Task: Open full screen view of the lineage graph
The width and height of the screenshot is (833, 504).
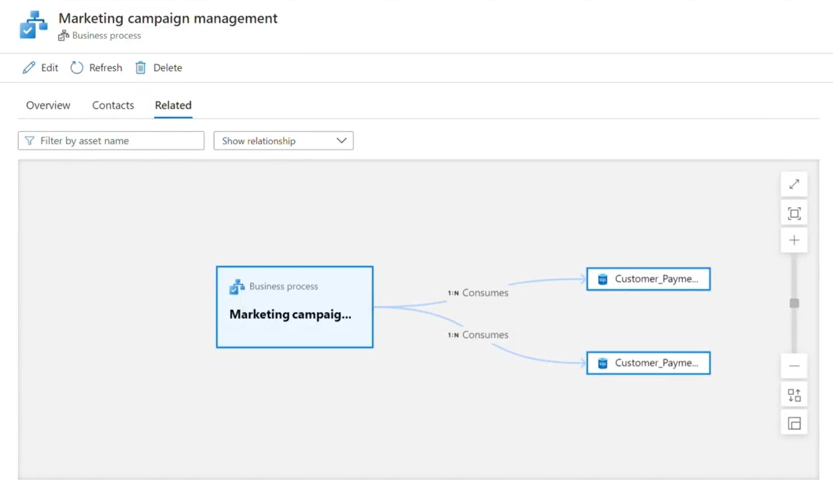Action: tap(793, 184)
